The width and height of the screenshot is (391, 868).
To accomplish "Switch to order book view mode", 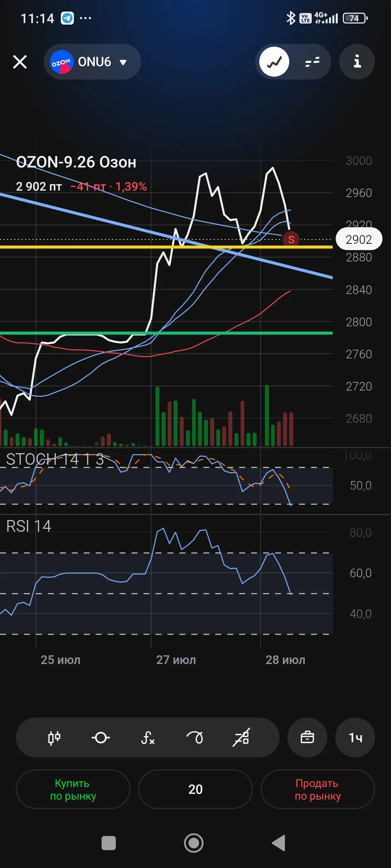I will click(312, 62).
